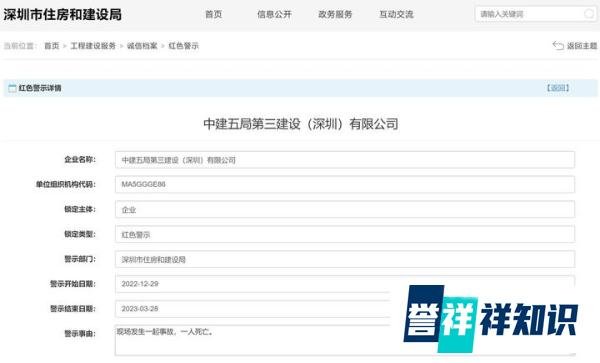The width and height of the screenshot is (600, 363).
Task: Open the 首页 navigation menu item
Action: pyautogui.click(x=214, y=15)
